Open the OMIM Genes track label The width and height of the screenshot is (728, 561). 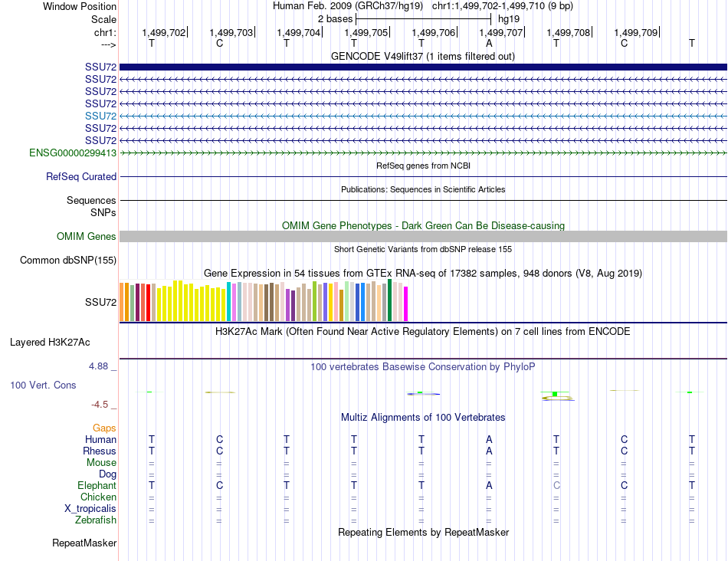coord(86,236)
